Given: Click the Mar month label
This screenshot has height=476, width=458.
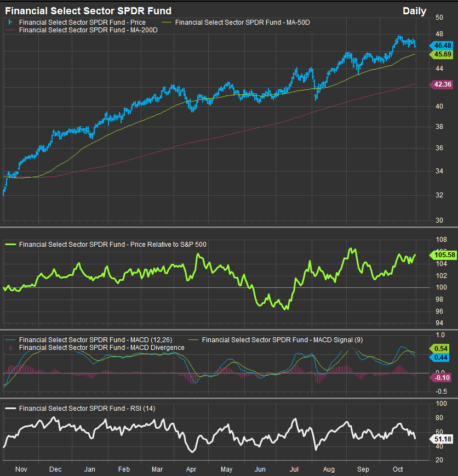Looking at the screenshot, I should pyautogui.click(x=157, y=469).
